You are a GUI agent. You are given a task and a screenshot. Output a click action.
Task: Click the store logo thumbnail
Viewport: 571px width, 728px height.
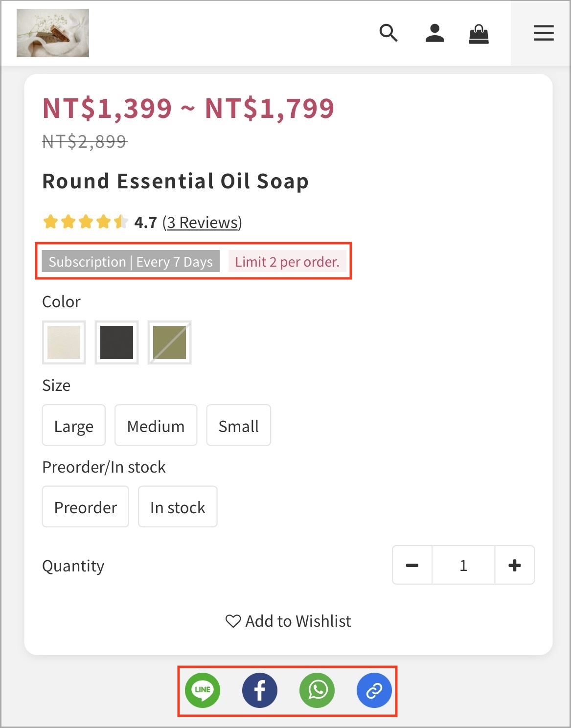pyautogui.click(x=53, y=33)
